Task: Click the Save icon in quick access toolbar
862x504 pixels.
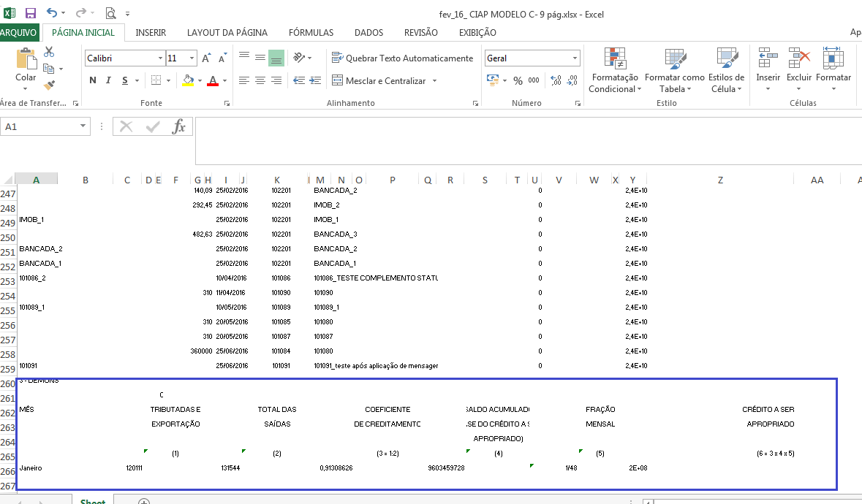Action: [31, 13]
